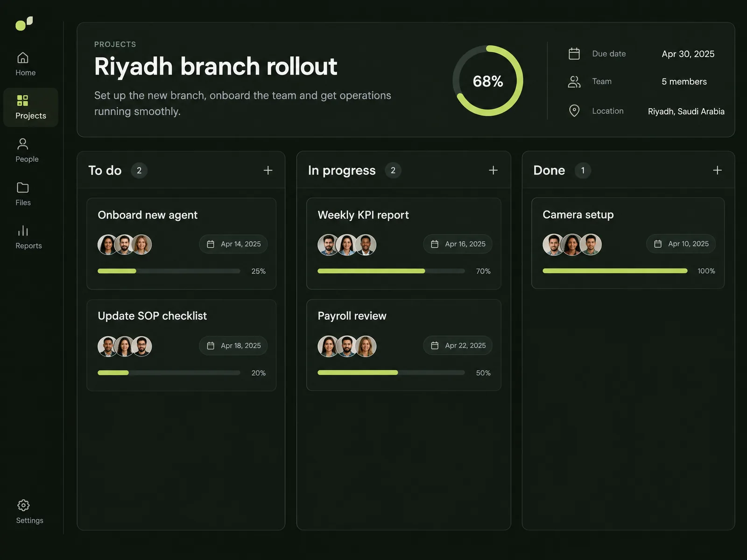Click calendar icon on Payroll review card
This screenshot has width=747, height=560.
pos(435,345)
